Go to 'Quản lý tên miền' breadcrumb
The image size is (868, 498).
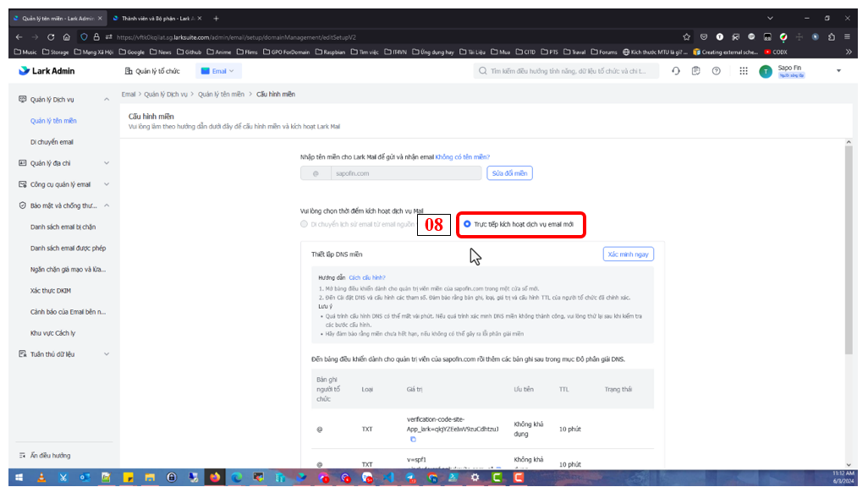click(x=221, y=95)
